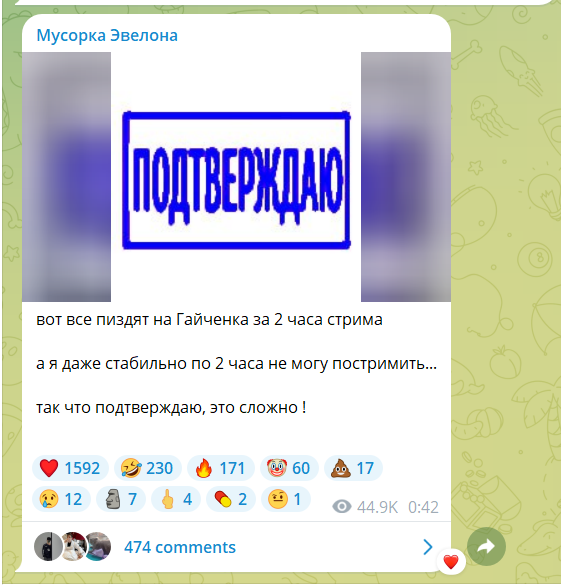Click the 44.9K views eye icon
Image resolution: width=561 pixels, height=585 pixels.
pos(342,507)
